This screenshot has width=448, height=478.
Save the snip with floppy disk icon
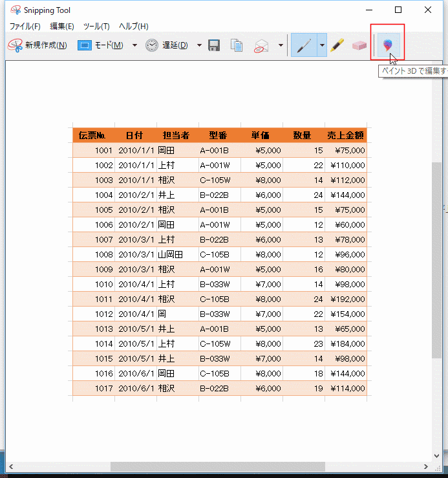coord(214,45)
